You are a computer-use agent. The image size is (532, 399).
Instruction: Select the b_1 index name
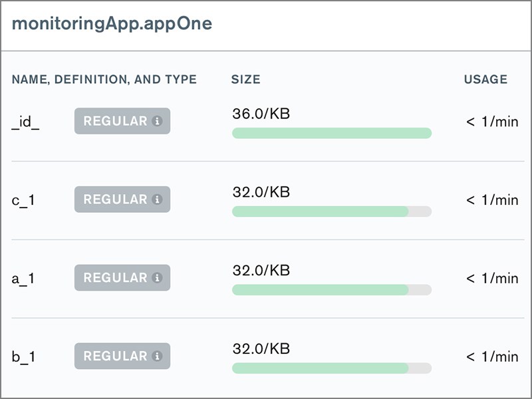(x=23, y=357)
